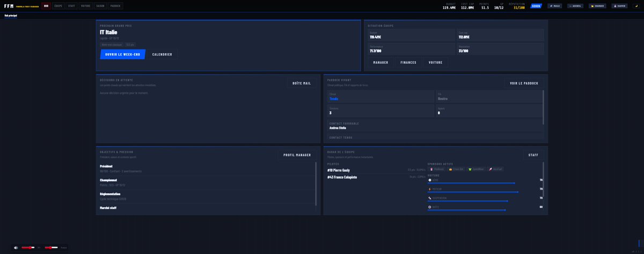Click the first active sponsor badge

click(x=436, y=169)
